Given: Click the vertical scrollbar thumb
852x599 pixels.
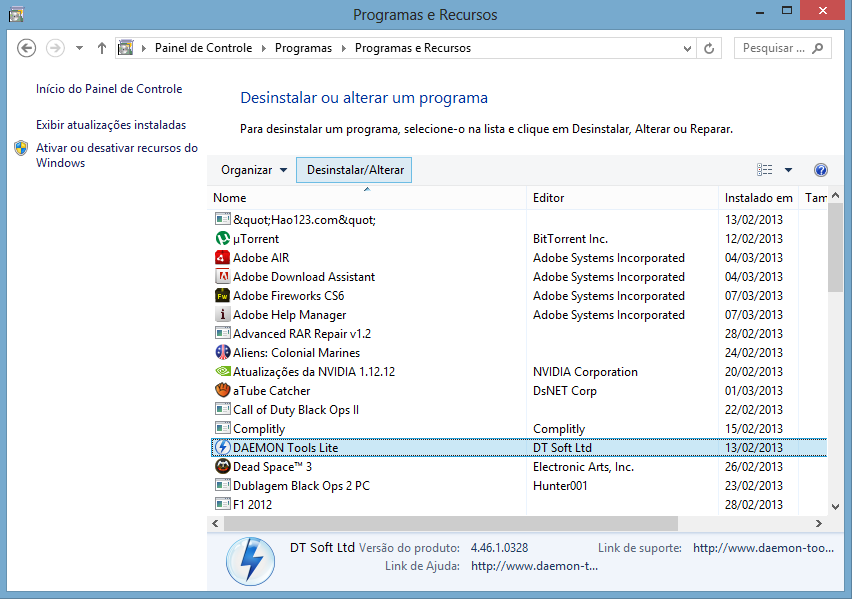Looking at the screenshot, I should tap(835, 248).
